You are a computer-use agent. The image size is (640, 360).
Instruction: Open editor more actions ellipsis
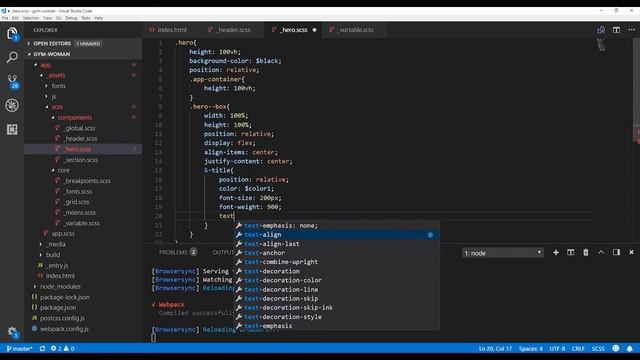coord(631,30)
